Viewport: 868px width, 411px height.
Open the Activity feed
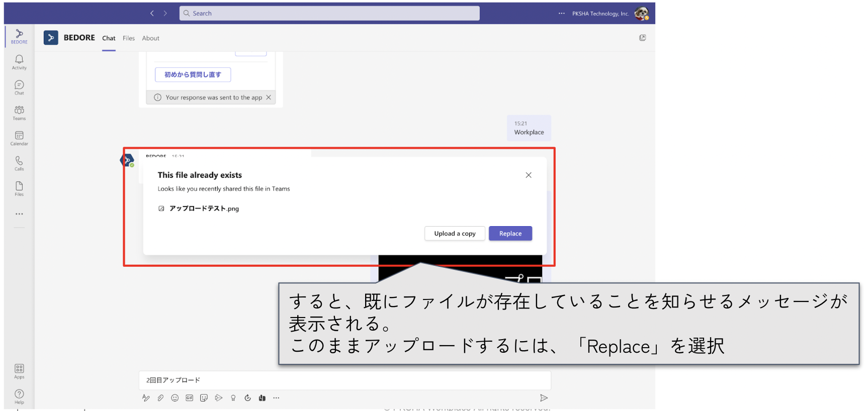click(19, 62)
